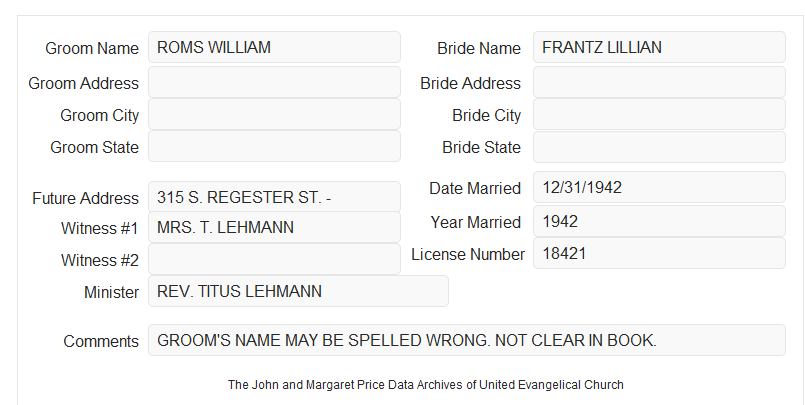Click the License Number label
This screenshot has width=805, height=405.
click(468, 255)
